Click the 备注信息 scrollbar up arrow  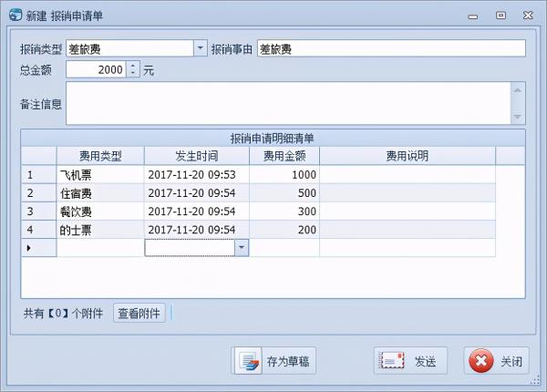click(x=518, y=90)
